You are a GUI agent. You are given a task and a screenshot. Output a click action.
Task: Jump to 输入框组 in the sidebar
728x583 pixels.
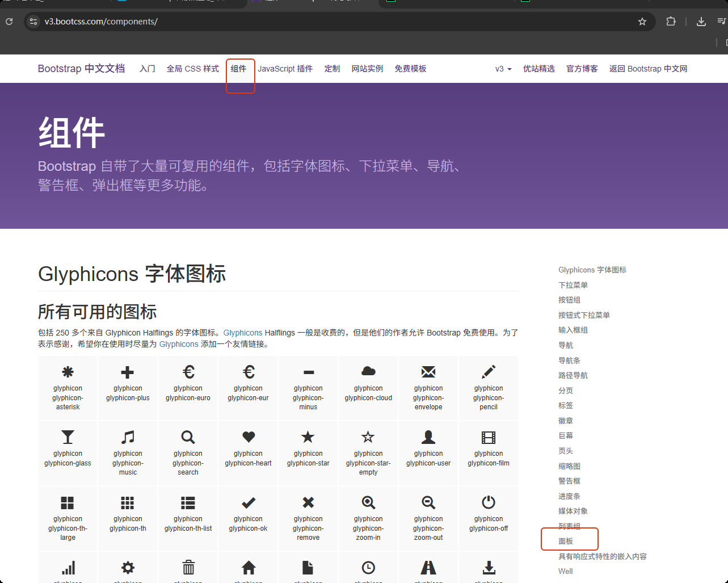tap(573, 330)
